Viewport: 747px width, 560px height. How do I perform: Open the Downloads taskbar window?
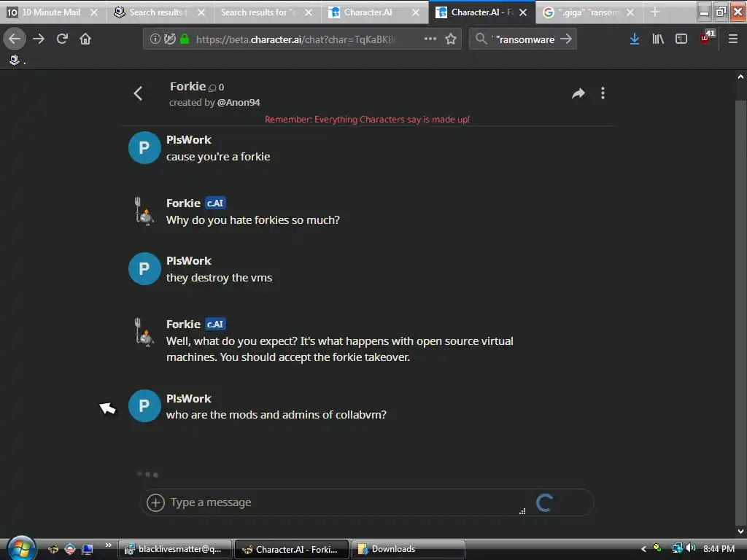click(408, 549)
